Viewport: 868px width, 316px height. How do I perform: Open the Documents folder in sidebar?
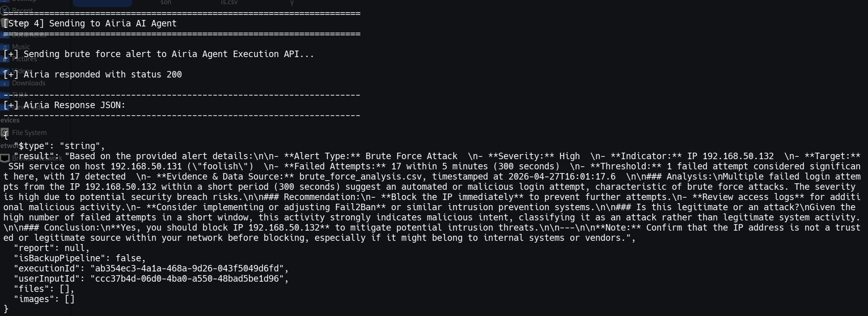click(x=29, y=34)
